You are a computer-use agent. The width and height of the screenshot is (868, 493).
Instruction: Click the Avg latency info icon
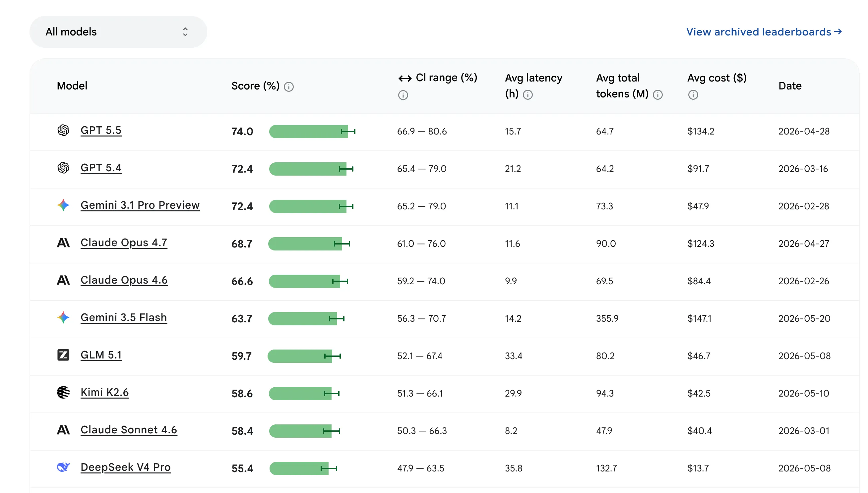[527, 95]
